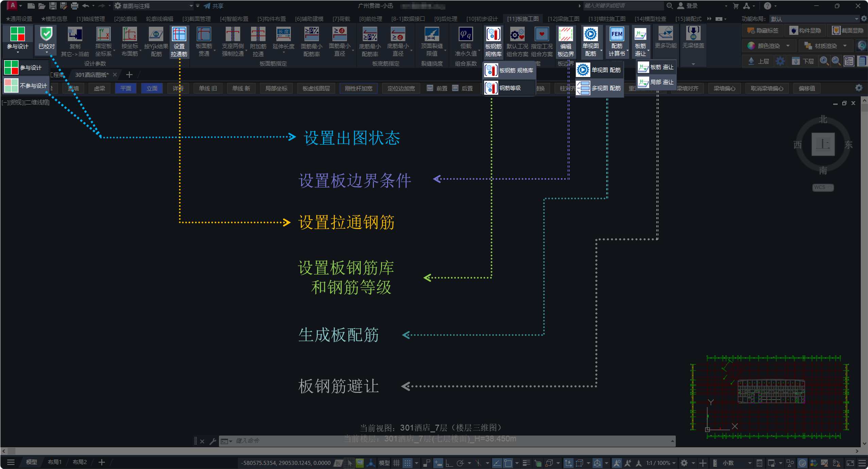This screenshot has width=868, height=469.
Task: Click 定位边加宽 button
Action: pos(401,88)
